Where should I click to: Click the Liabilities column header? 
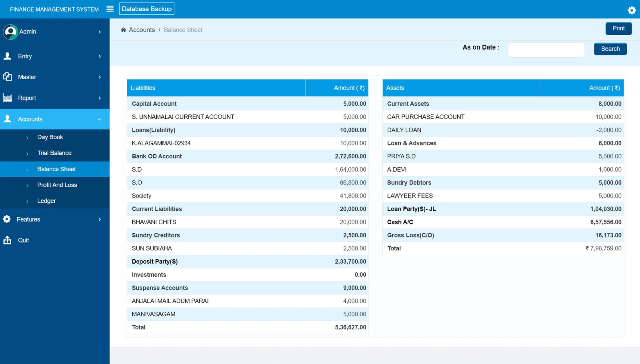tap(216, 88)
